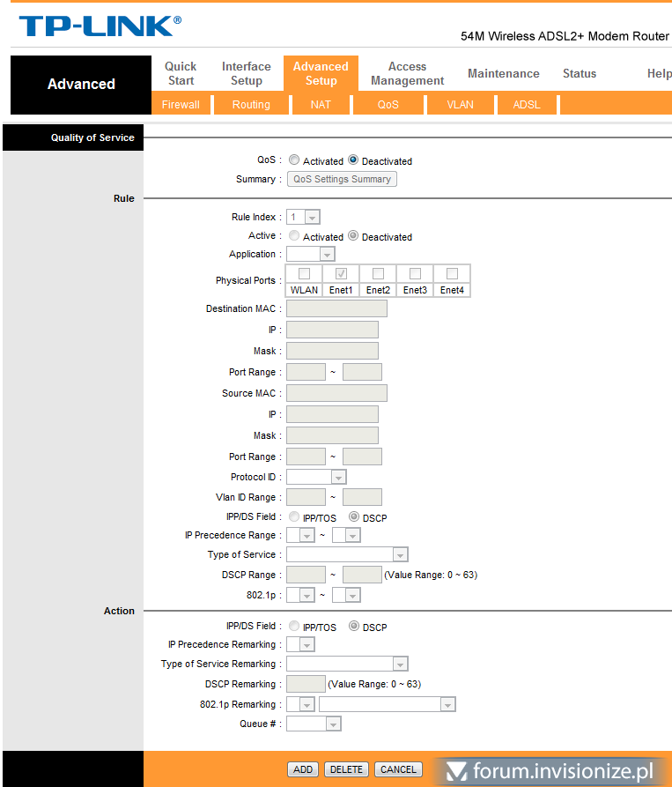Check the Enet4 physical port checkbox
The height and width of the screenshot is (787, 672).
click(452, 273)
